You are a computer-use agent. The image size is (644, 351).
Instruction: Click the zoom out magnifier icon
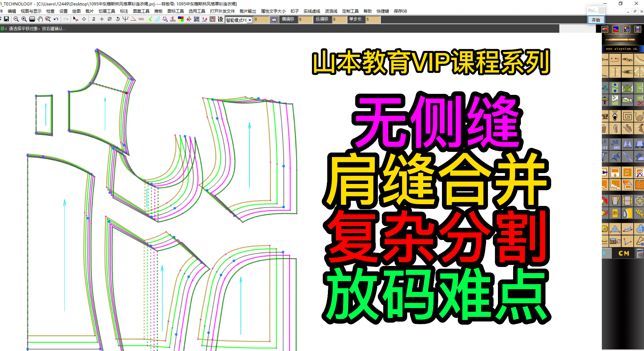tap(16, 19)
